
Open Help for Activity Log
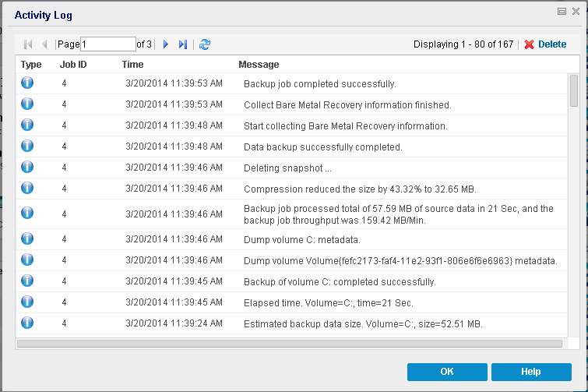click(x=531, y=372)
